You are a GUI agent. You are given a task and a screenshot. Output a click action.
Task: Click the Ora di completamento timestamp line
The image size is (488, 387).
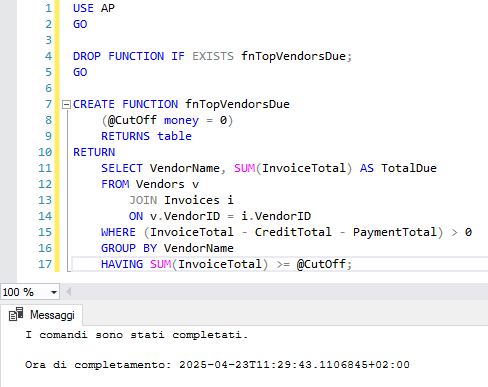point(217,365)
